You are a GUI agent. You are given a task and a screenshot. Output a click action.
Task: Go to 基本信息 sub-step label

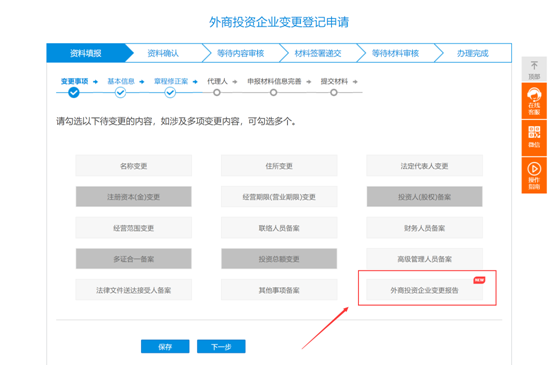(121, 82)
